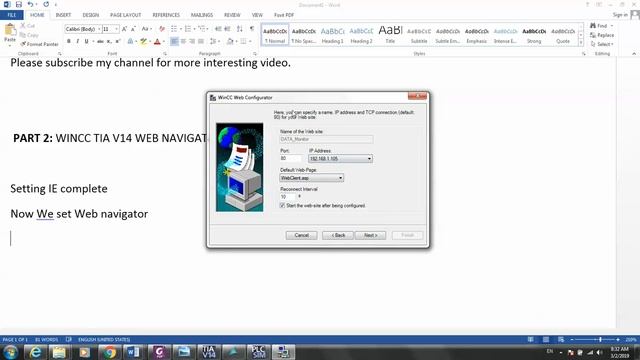Open TIA V14 from taskbar
Image resolution: width=640 pixels, height=360 pixels.
pos(209,352)
